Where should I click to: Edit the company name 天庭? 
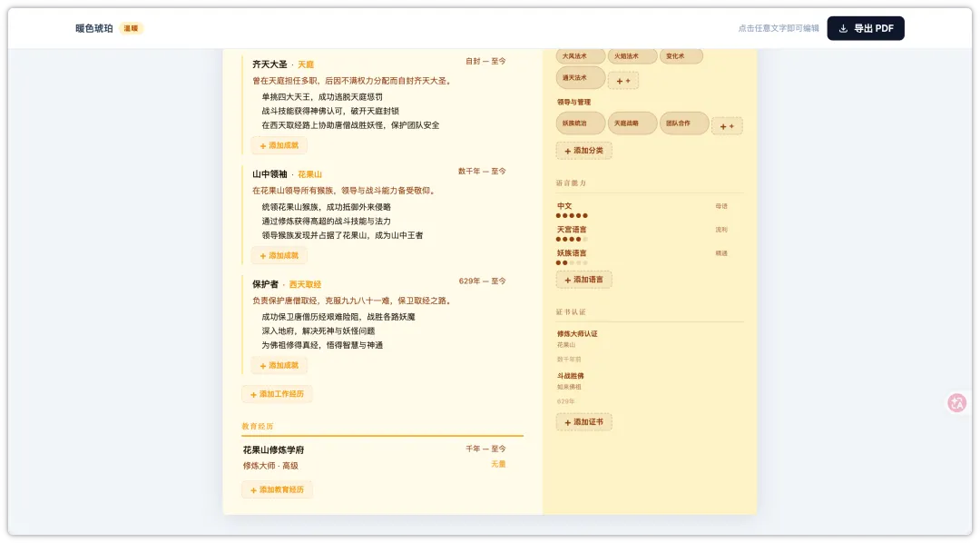[x=306, y=64]
